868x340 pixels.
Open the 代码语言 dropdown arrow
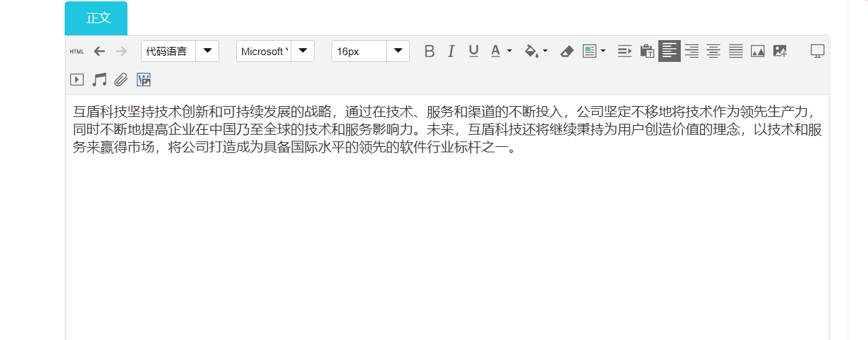pos(207,51)
